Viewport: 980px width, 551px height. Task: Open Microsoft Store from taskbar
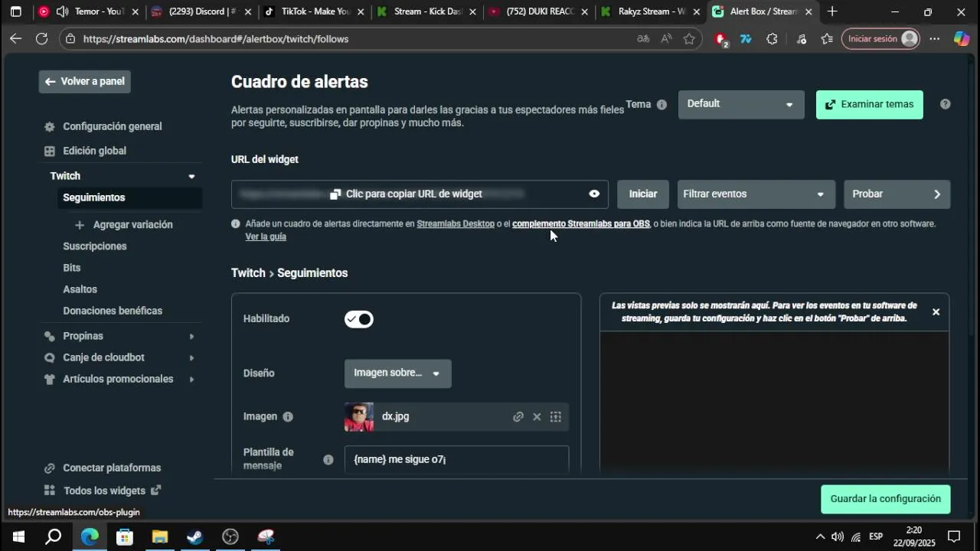coord(124,536)
